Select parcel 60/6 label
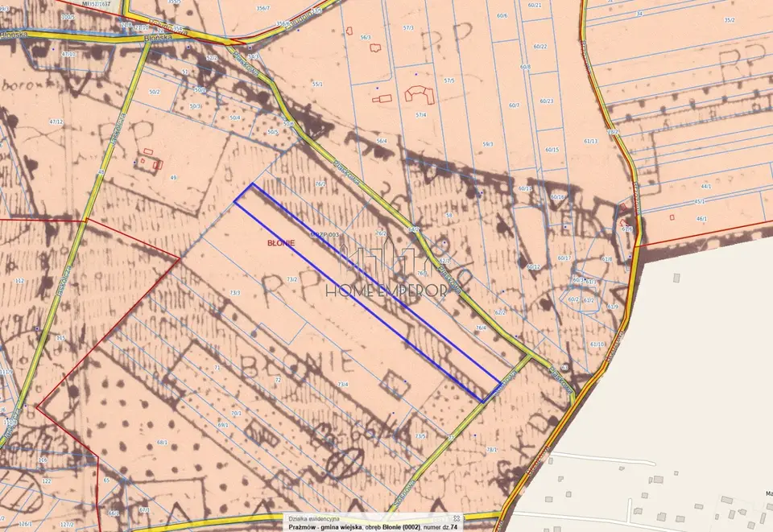 click(502, 16)
